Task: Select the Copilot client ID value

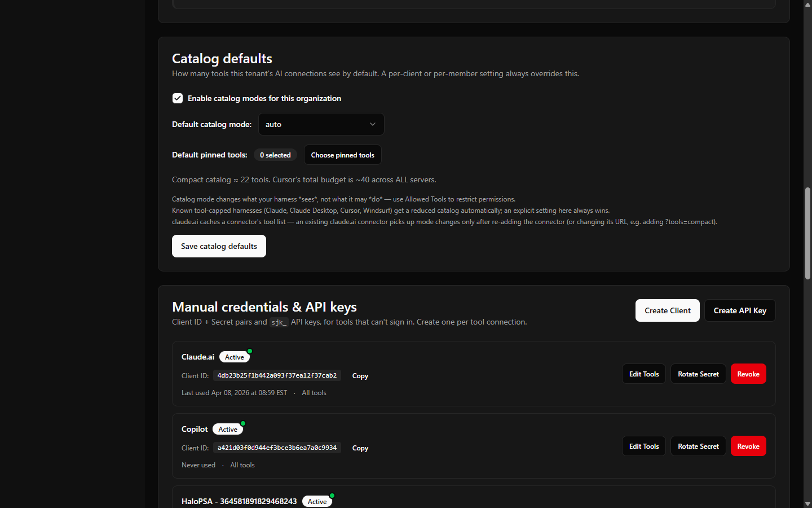Action: [x=277, y=448]
